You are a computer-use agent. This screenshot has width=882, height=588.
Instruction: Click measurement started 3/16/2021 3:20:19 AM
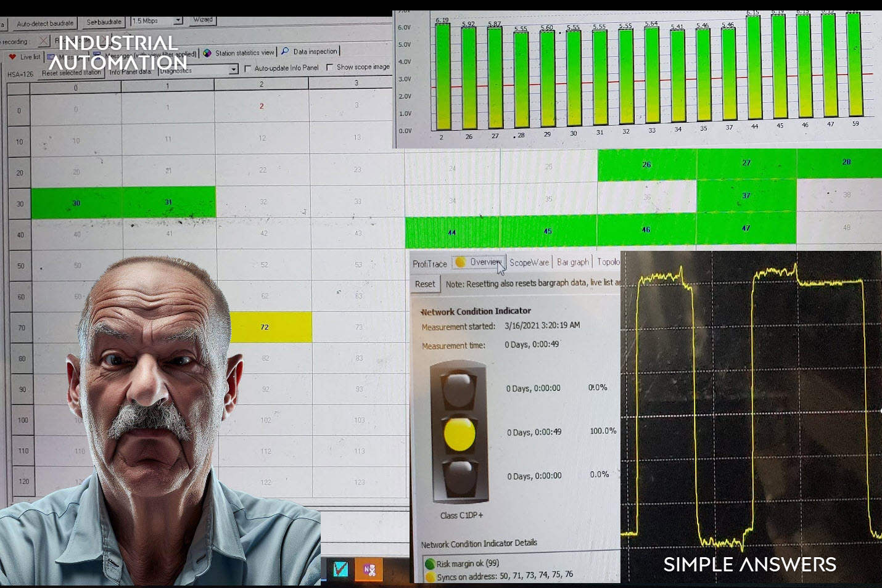click(x=542, y=325)
